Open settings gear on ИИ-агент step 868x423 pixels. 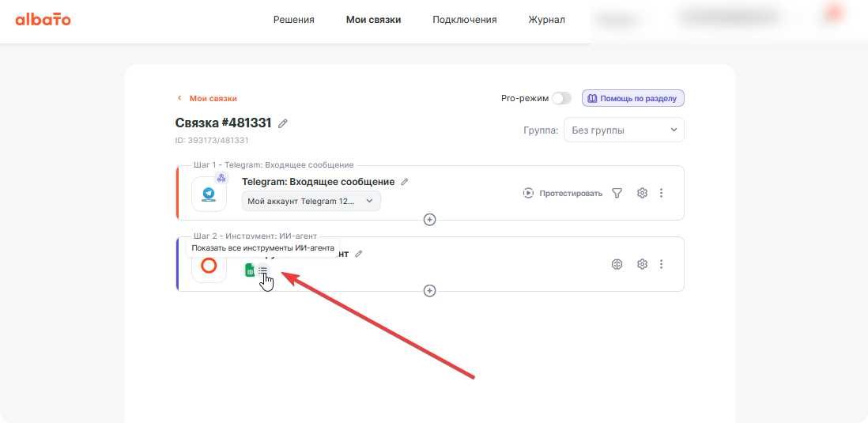click(x=642, y=264)
